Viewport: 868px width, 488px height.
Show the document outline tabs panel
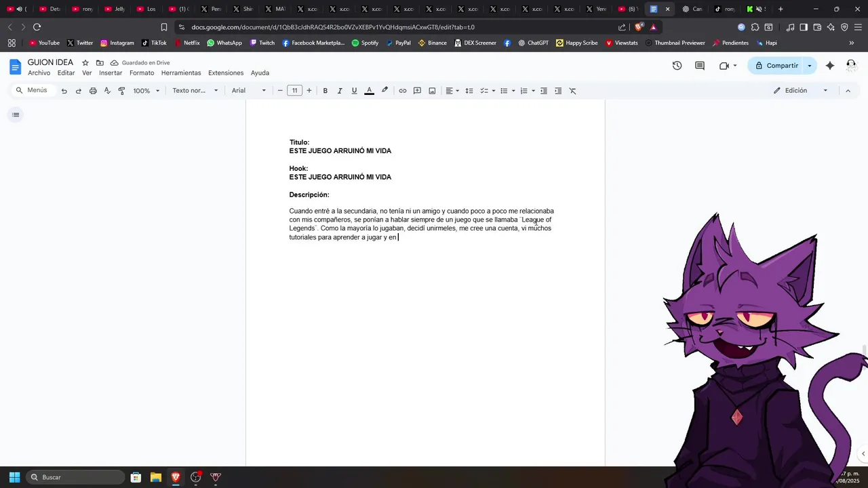pyautogui.click(x=16, y=115)
